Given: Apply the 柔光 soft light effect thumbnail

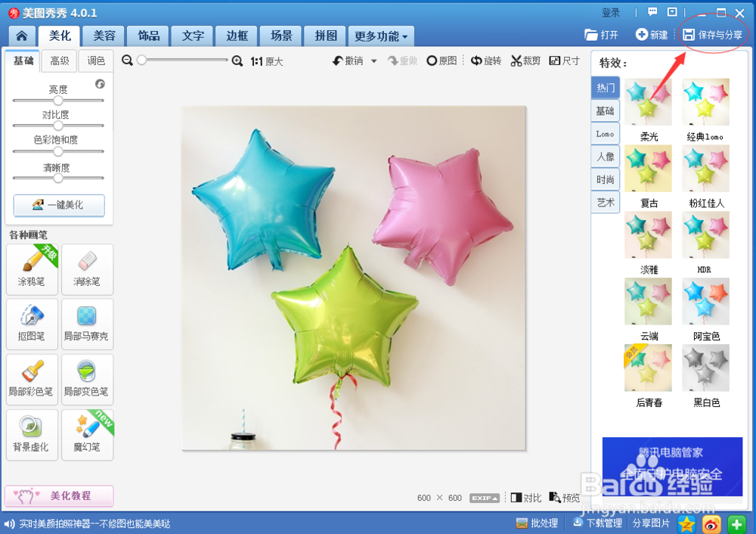Looking at the screenshot, I should click(648, 102).
